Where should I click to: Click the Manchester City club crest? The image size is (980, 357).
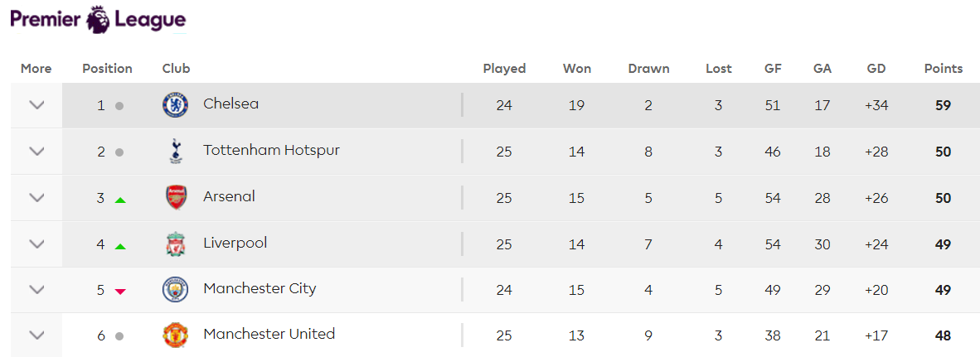tap(176, 290)
